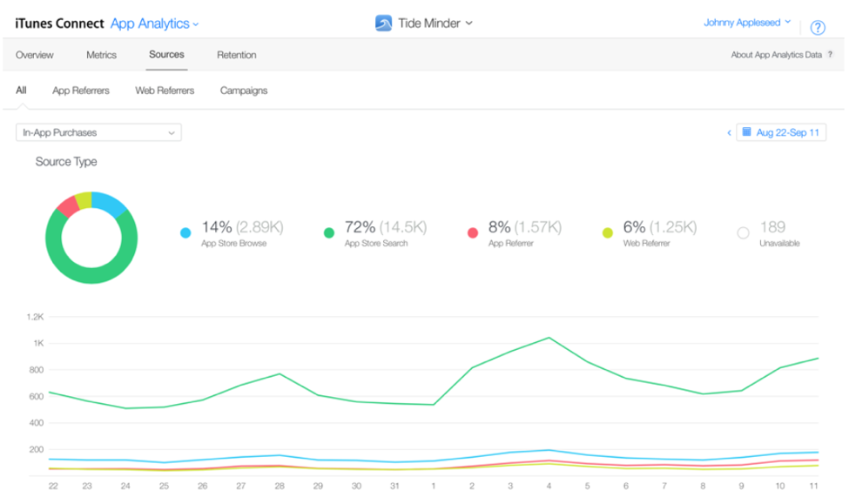Click the "22" date label on x-axis
Viewport: 849px width, 504px height.
coord(53,486)
